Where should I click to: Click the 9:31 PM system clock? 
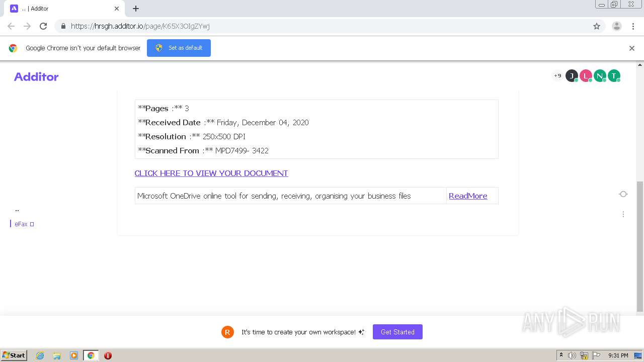618,355
